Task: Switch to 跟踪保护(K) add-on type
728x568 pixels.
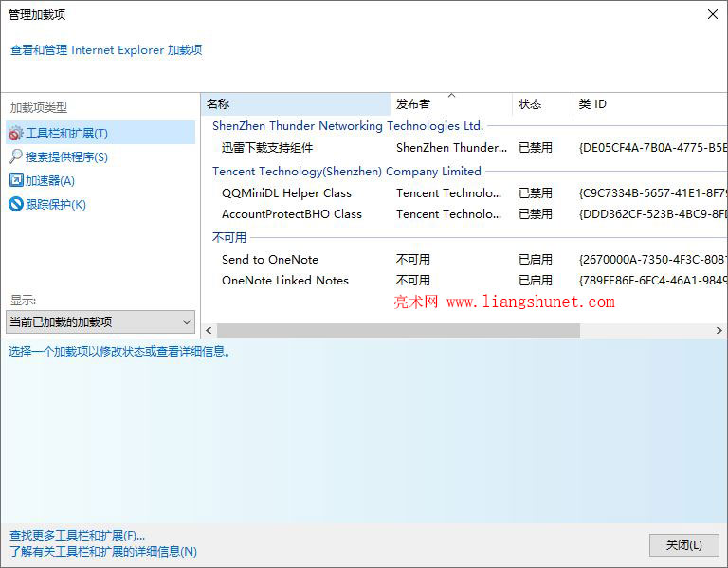Action: 56,205
